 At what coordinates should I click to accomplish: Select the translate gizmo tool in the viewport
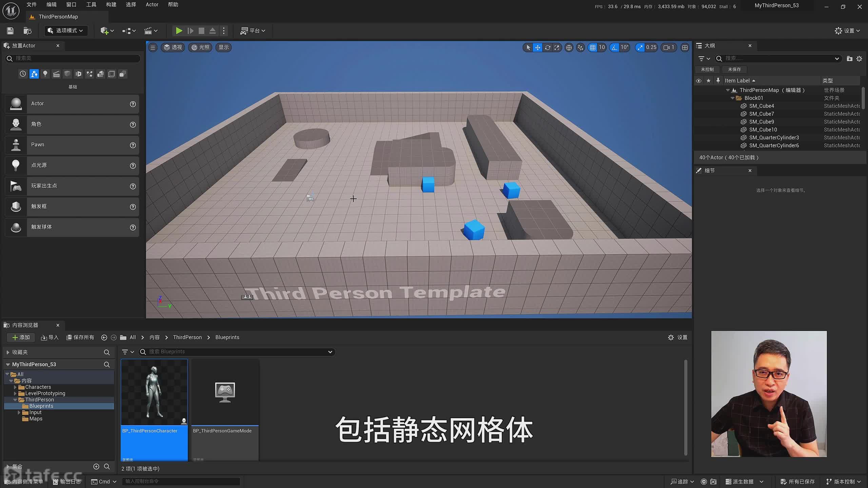tap(538, 47)
